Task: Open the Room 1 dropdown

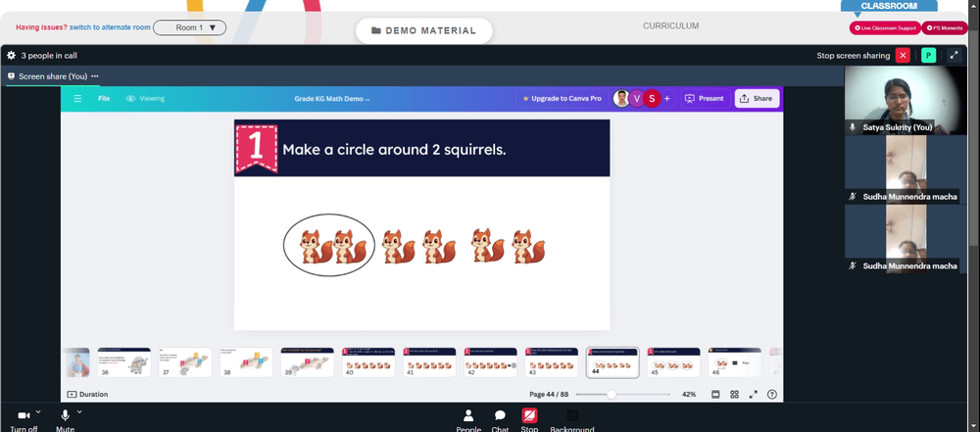Action: pyautogui.click(x=189, y=27)
